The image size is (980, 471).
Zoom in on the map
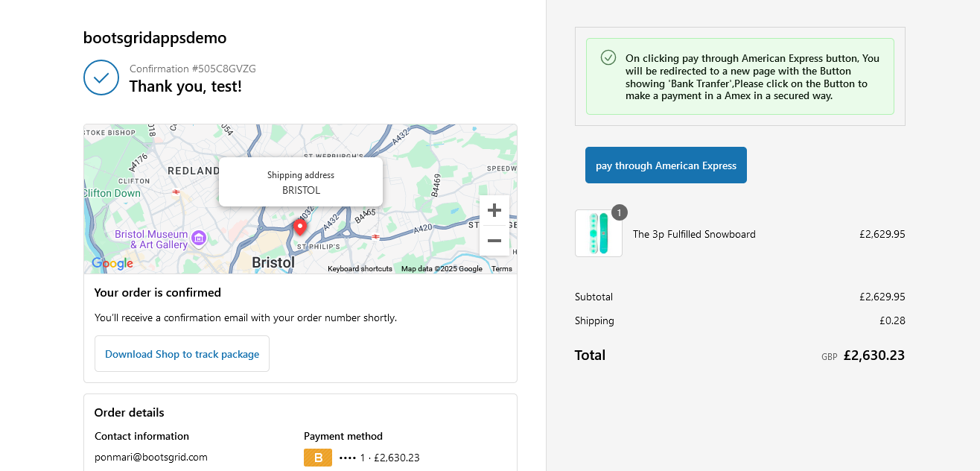tap(494, 210)
